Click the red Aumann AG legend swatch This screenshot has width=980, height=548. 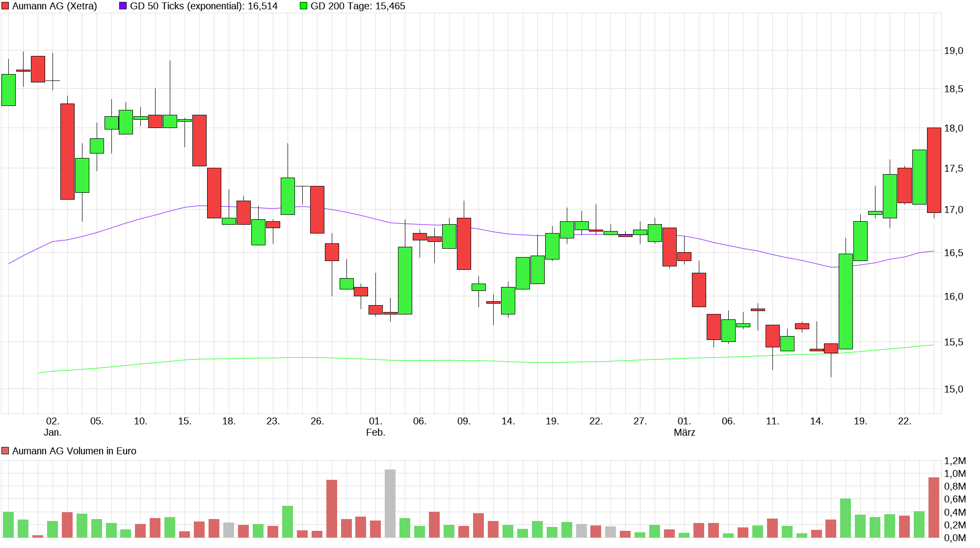[5, 6]
